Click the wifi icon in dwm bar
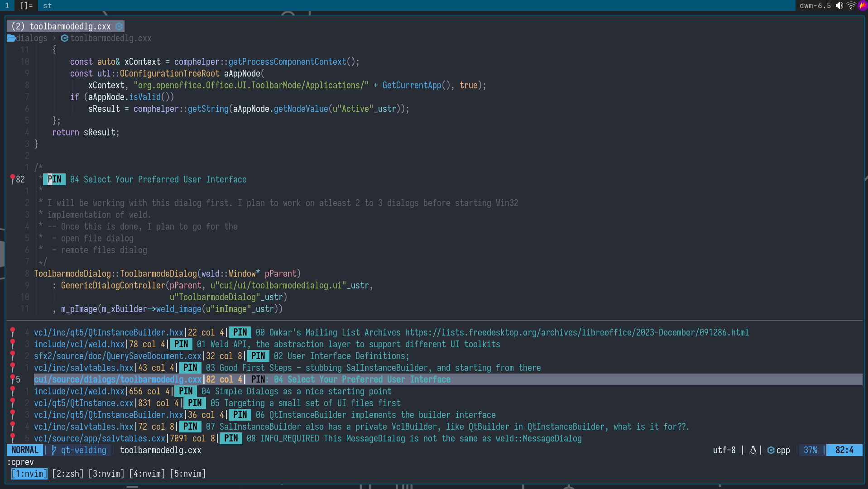Viewport: 868px width, 489px height. coord(851,5)
